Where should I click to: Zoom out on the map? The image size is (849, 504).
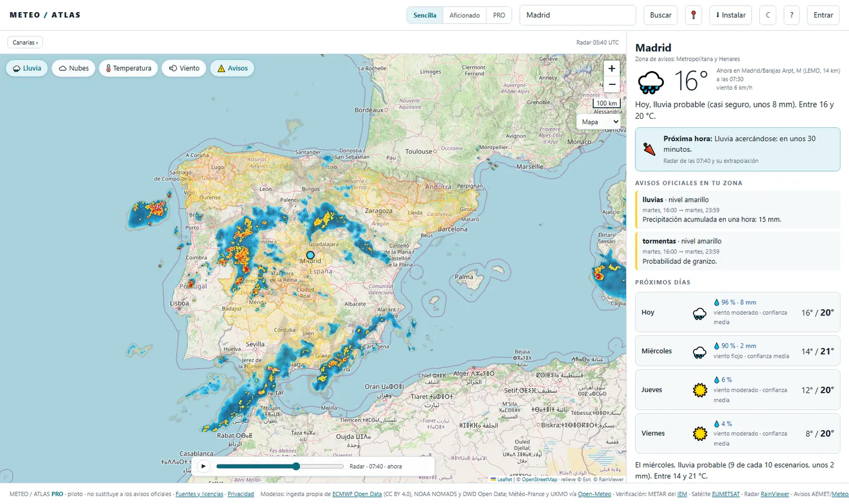coord(612,84)
